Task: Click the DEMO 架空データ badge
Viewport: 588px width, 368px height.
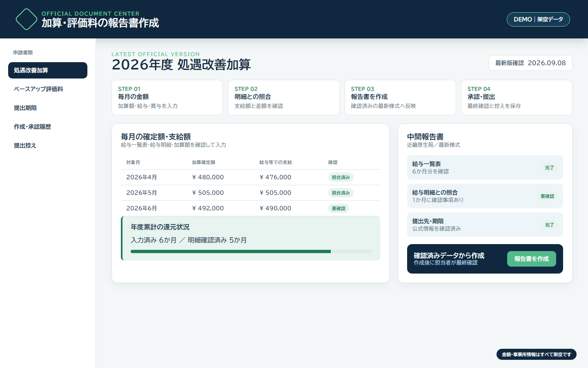Action: (x=538, y=19)
